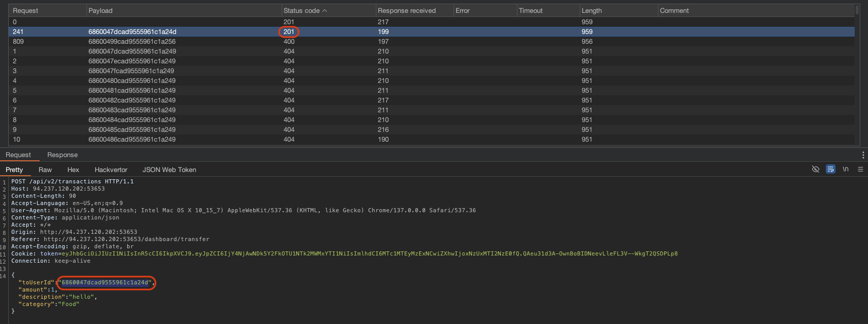868x324 pixels.
Task: Toggle non-printable characters with the \n button
Action: [845, 169]
